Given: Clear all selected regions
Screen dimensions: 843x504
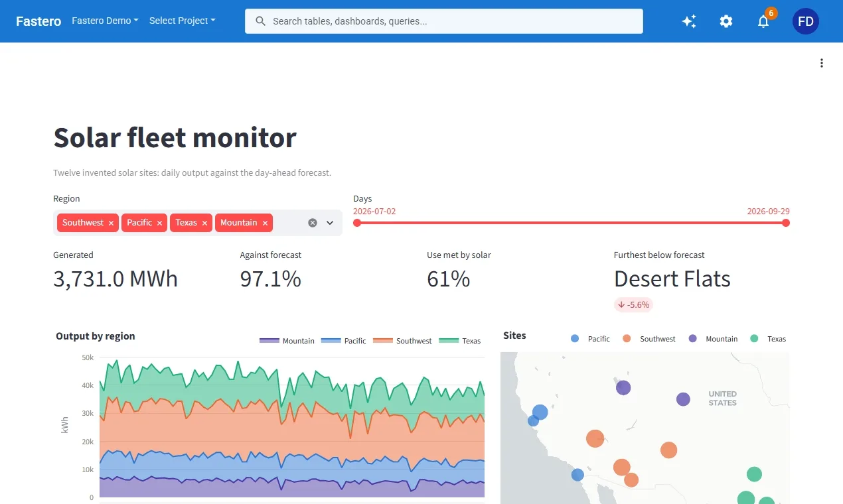Looking at the screenshot, I should [x=313, y=223].
